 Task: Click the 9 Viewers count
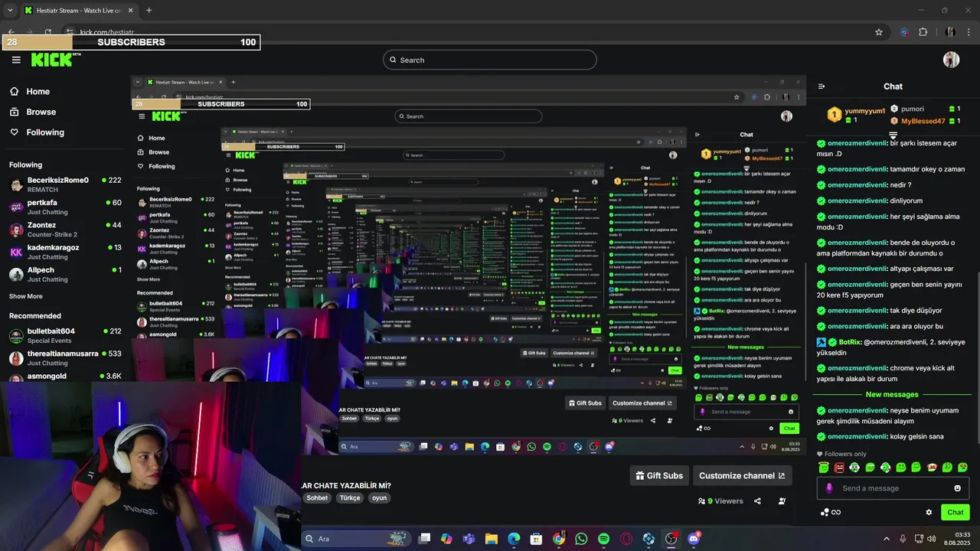click(720, 501)
